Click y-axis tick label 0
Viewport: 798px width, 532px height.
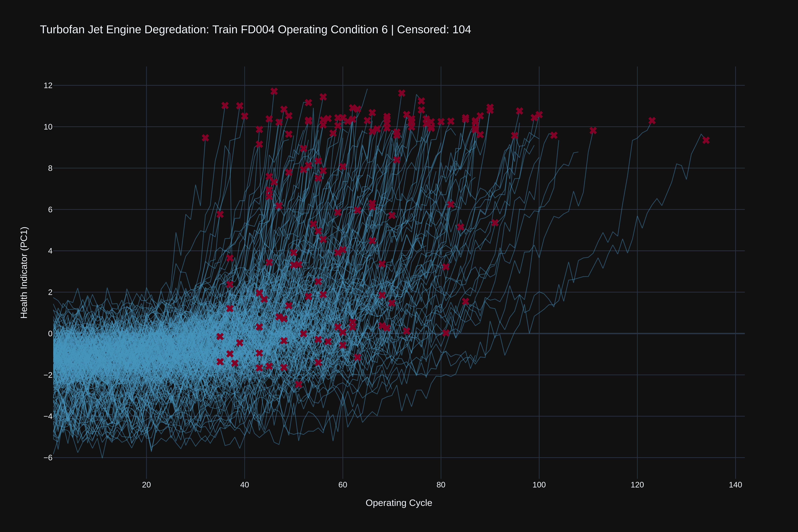click(x=50, y=333)
